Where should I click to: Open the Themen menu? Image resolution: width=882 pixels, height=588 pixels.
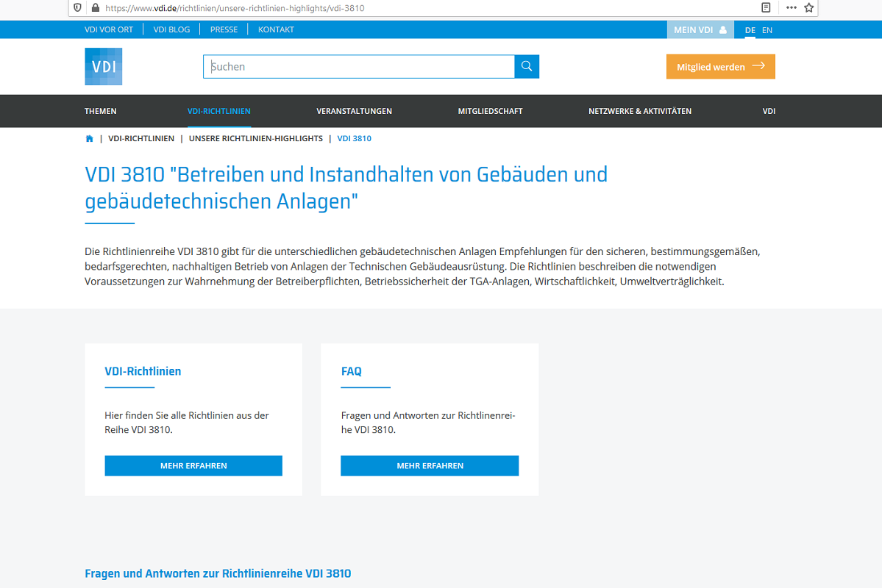101,111
